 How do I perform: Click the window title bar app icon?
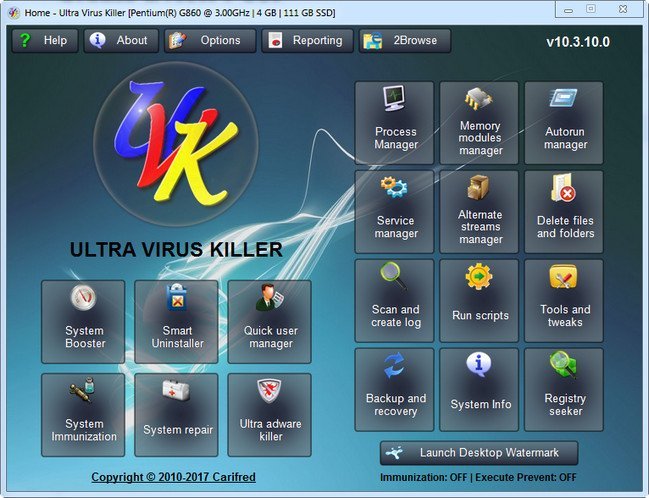(14, 13)
